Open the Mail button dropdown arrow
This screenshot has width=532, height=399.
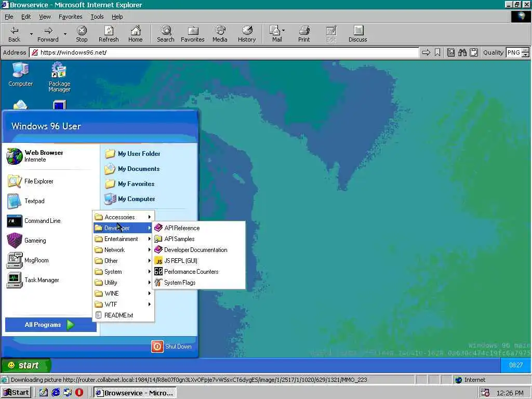point(283,31)
